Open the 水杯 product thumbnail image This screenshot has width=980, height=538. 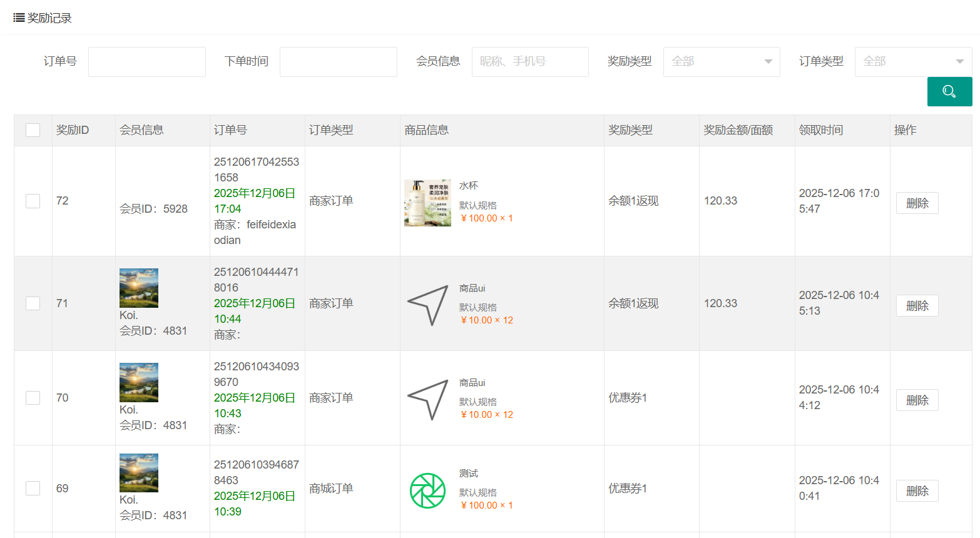point(427,203)
